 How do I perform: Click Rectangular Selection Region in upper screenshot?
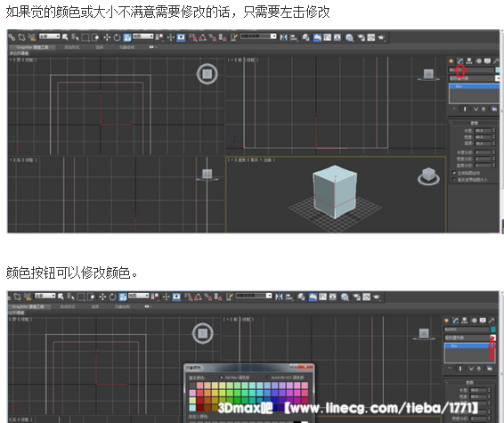coord(85,37)
